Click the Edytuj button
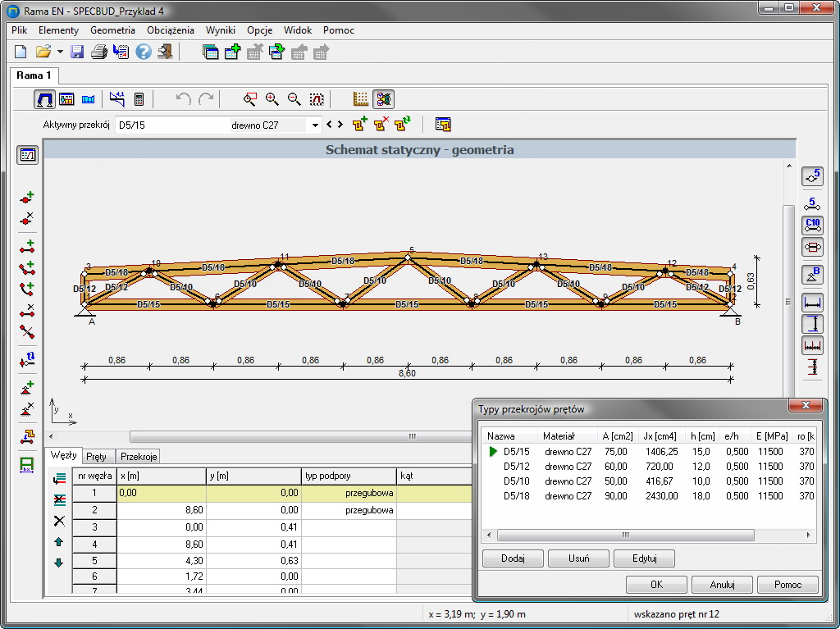 (x=644, y=558)
